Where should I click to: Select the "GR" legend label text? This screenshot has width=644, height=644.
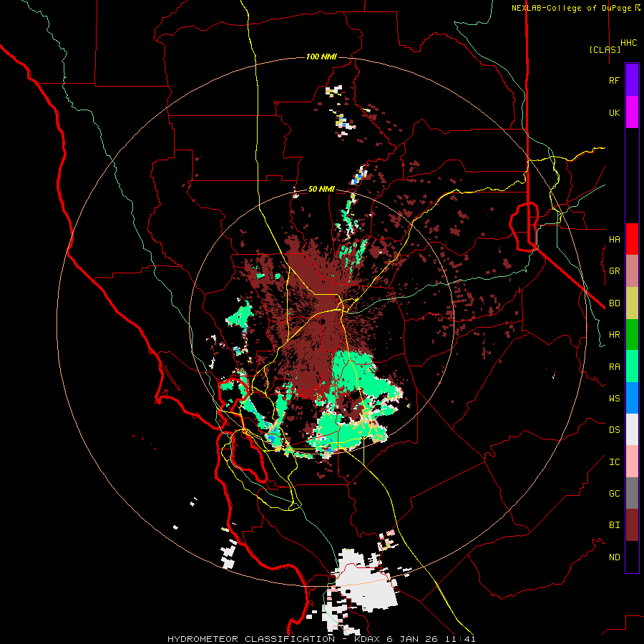point(614,271)
